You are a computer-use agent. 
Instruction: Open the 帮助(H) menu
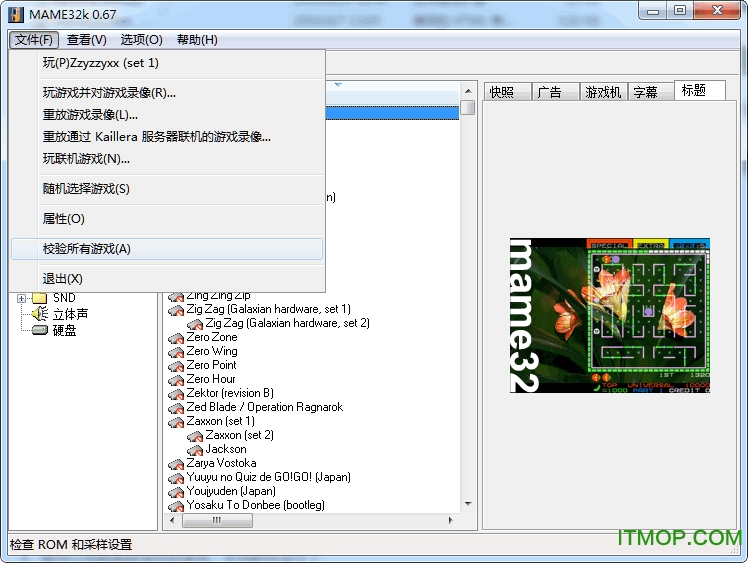click(197, 40)
